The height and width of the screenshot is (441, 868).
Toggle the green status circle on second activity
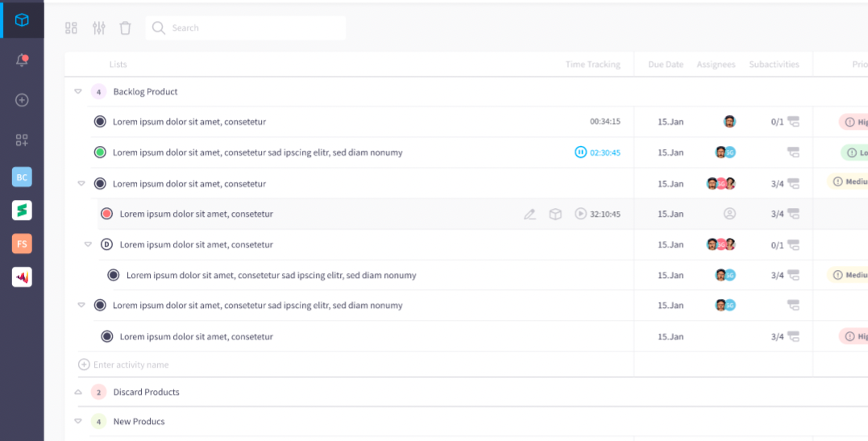click(100, 152)
